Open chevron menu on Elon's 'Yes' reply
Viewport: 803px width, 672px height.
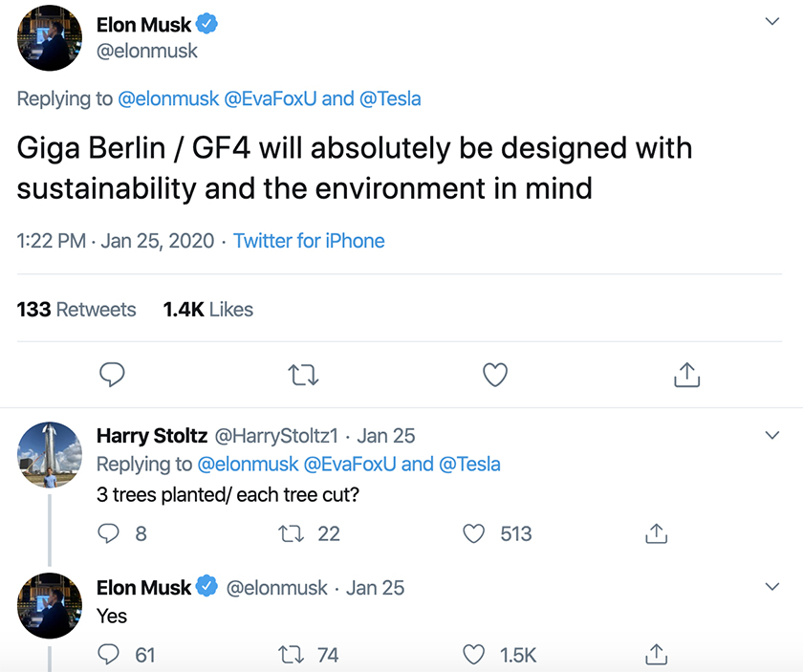point(773,587)
